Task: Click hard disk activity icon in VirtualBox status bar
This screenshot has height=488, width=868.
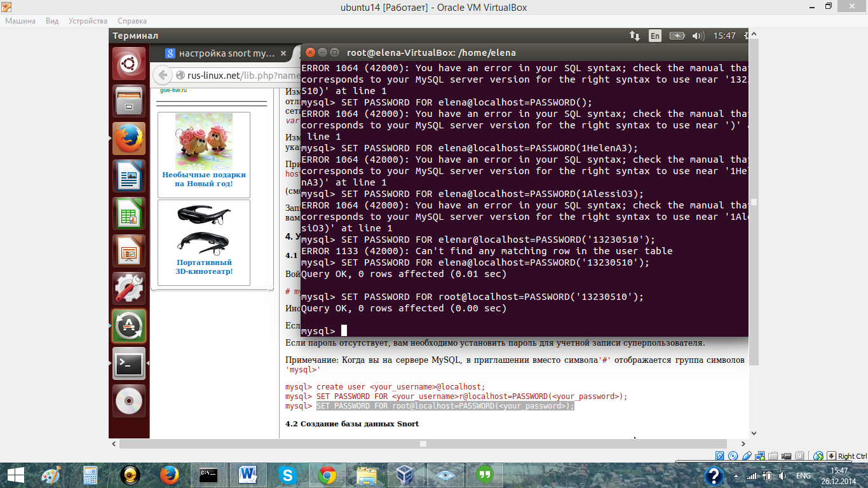Action: pos(720,456)
